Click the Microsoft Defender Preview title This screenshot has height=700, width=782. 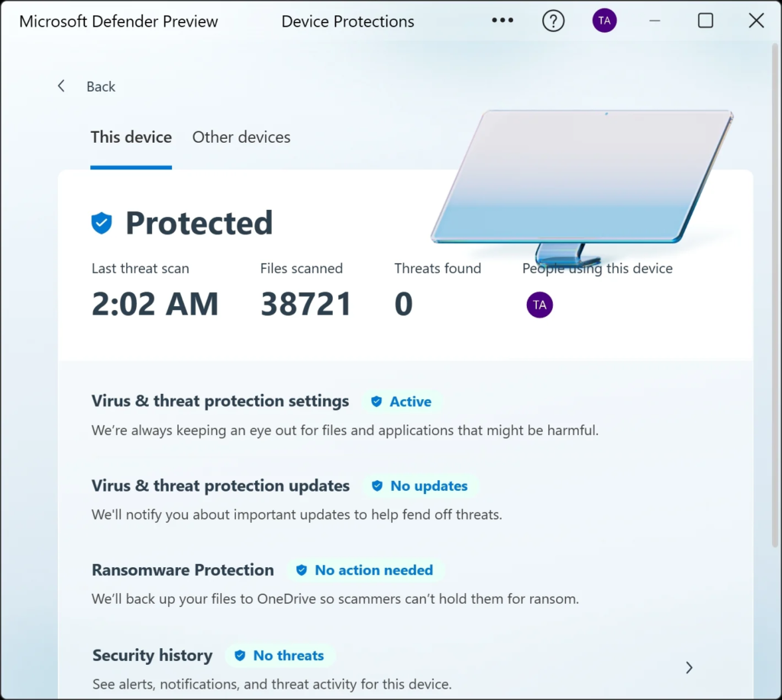pyautogui.click(x=118, y=21)
